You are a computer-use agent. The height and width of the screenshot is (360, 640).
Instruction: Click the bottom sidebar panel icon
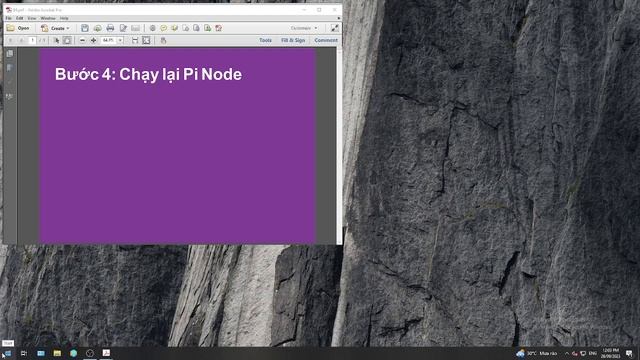(10, 96)
